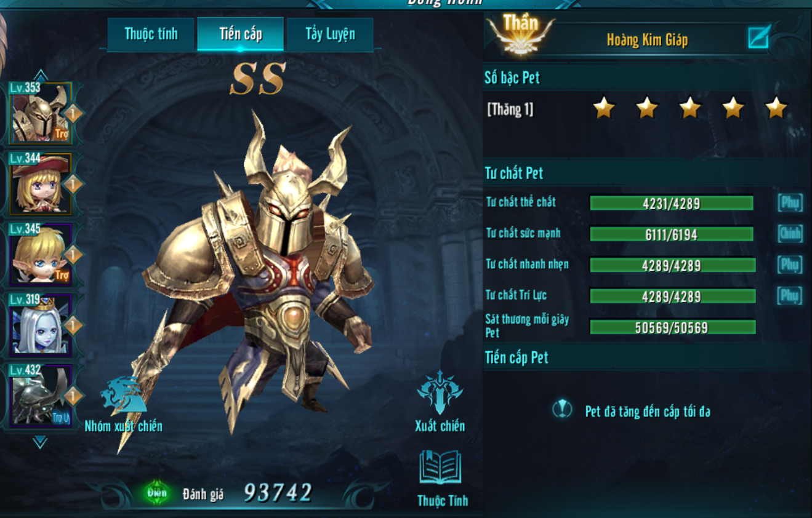Select the Lv.353 golden knight pet
Screen dimensions: 812x518
pyautogui.click(x=41, y=113)
